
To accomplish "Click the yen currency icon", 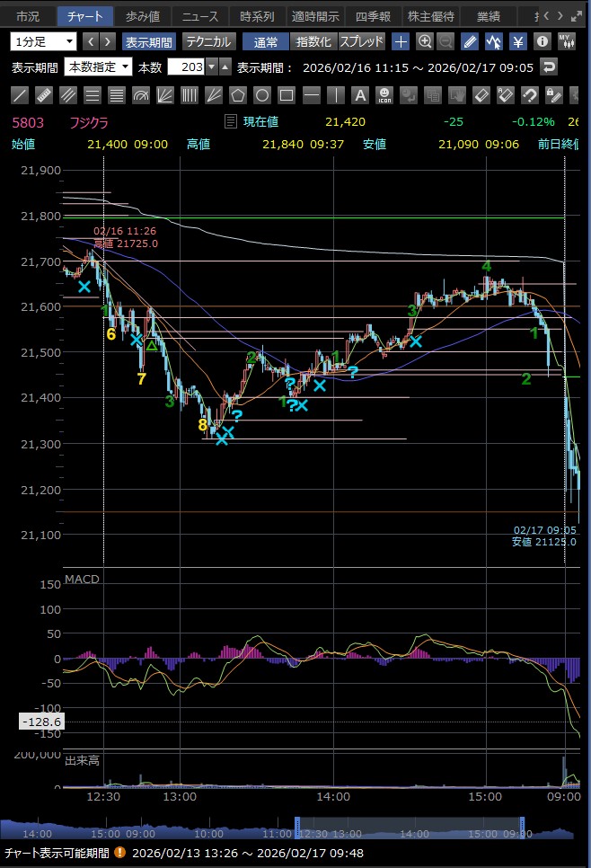I will pyautogui.click(x=518, y=41).
